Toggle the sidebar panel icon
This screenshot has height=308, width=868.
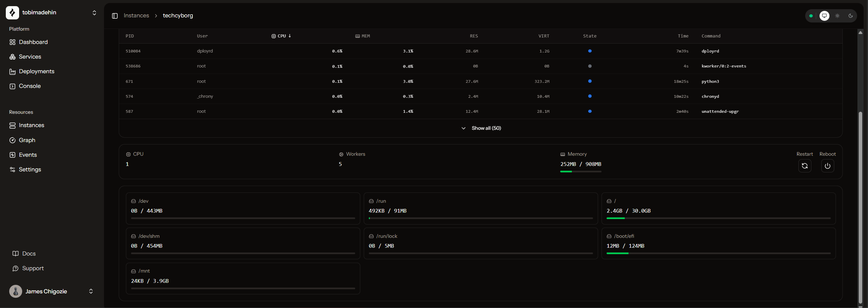[x=115, y=16]
